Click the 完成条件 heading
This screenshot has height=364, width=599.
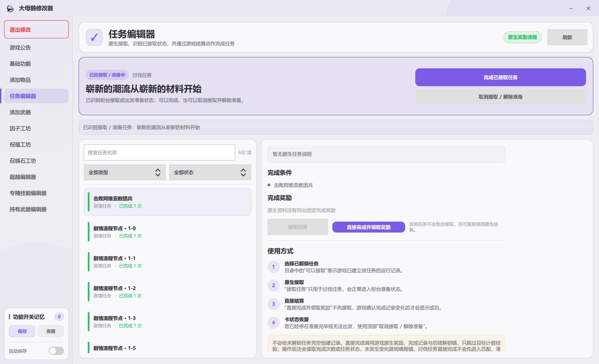point(280,173)
